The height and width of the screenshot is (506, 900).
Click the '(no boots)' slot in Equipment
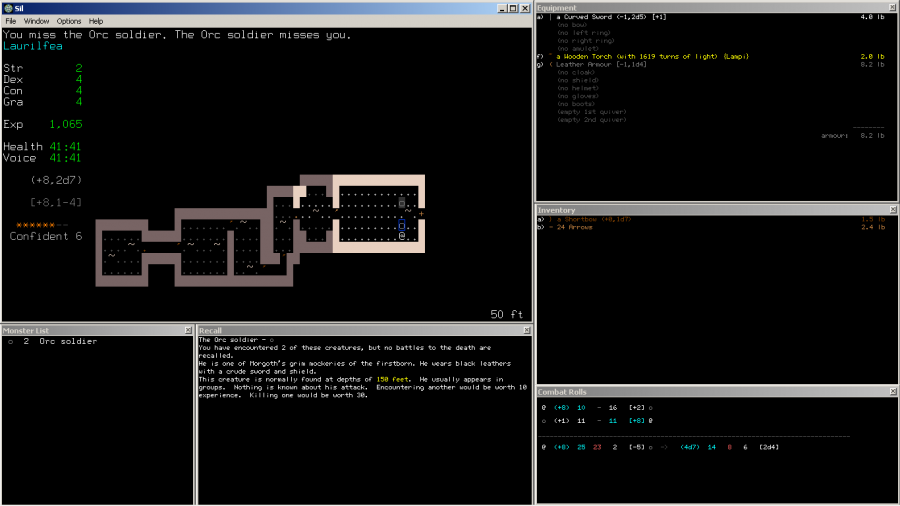[576, 104]
